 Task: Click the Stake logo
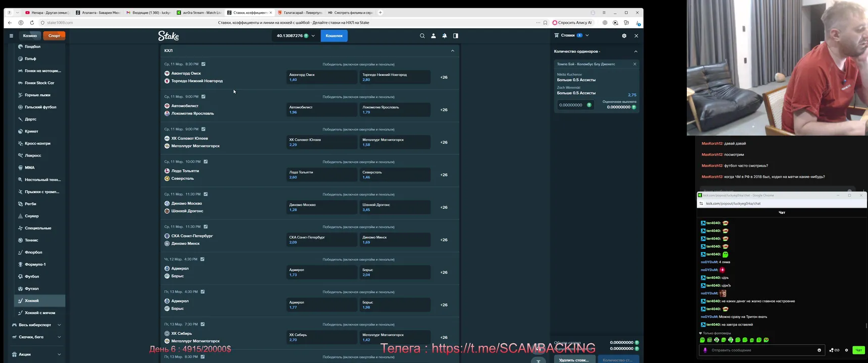point(169,36)
